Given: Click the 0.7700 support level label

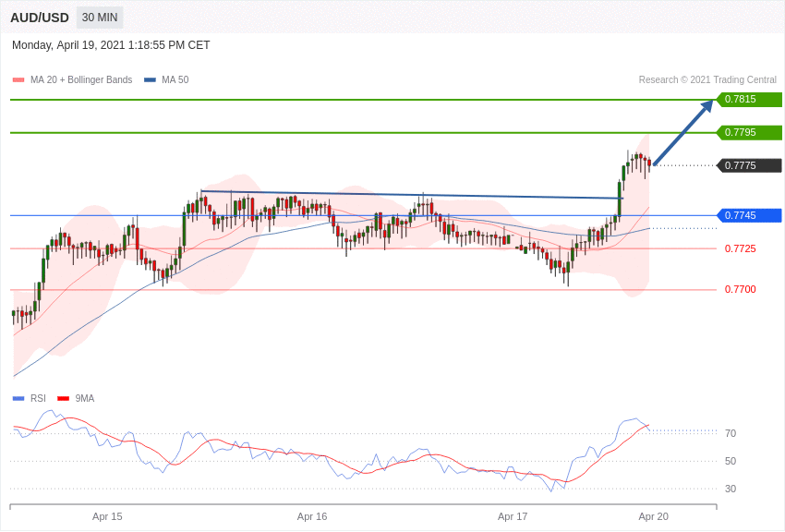Looking at the screenshot, I should tap(741, 289).
